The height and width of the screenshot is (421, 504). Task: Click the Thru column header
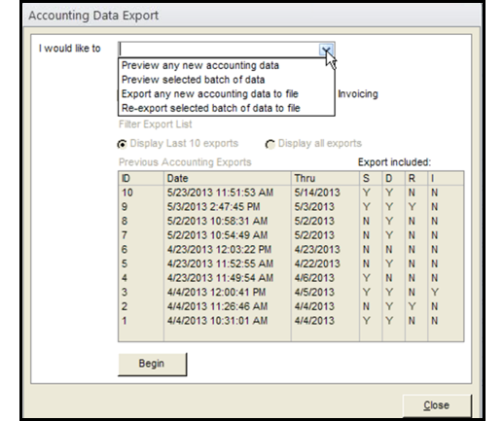click(325, 179)
